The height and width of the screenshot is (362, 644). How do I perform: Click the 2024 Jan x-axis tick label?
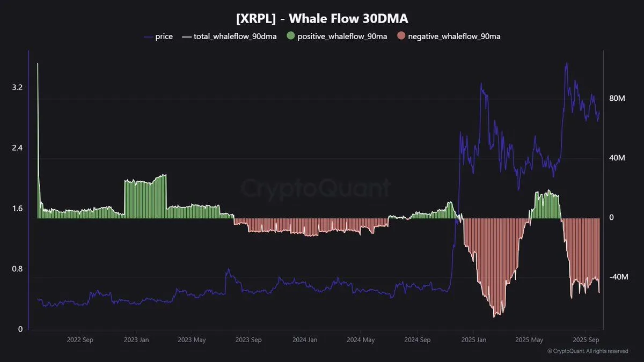(x=304, y=339)
